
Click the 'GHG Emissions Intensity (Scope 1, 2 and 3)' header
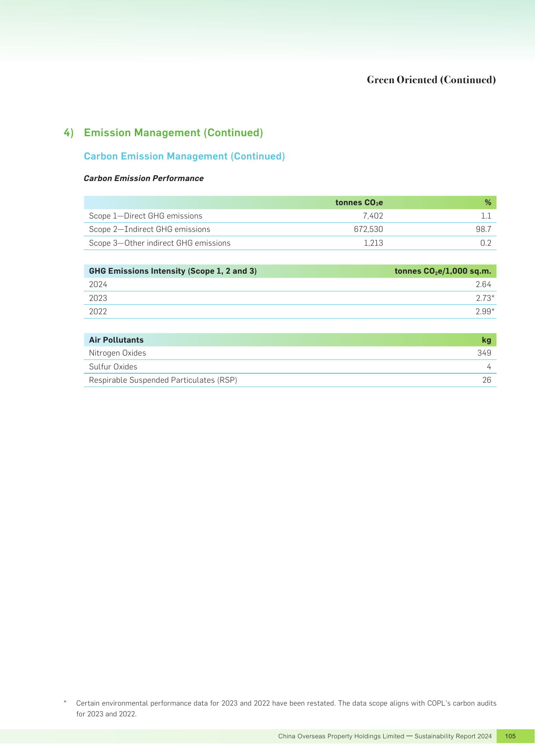point(173,271)
